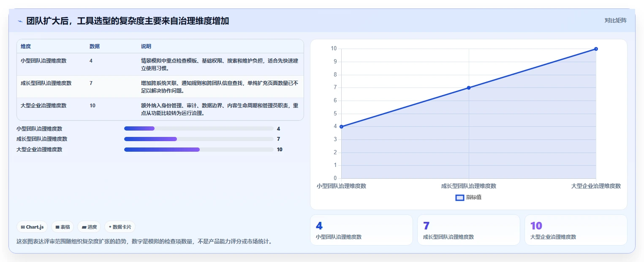Select the Chart.js tag chip
The image size is (644, 262).
pos(33,227)
